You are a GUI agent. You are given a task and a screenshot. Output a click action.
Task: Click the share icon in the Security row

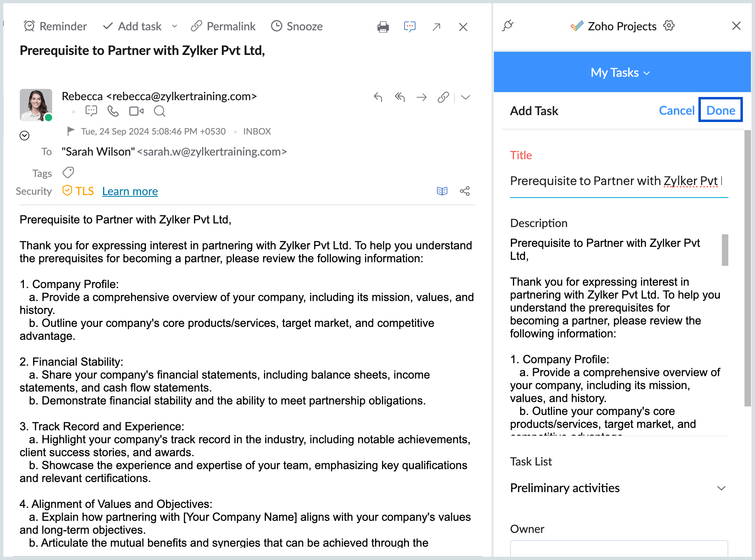(465, 191)
